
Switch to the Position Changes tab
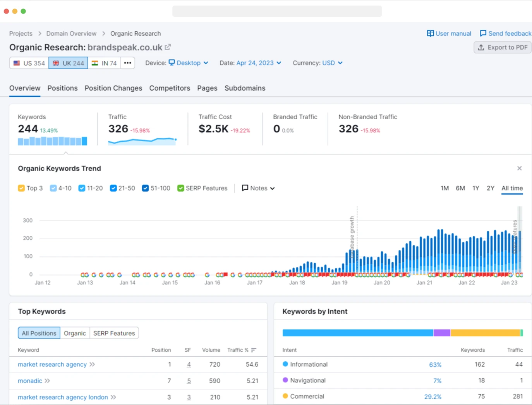tap(113, 88)
